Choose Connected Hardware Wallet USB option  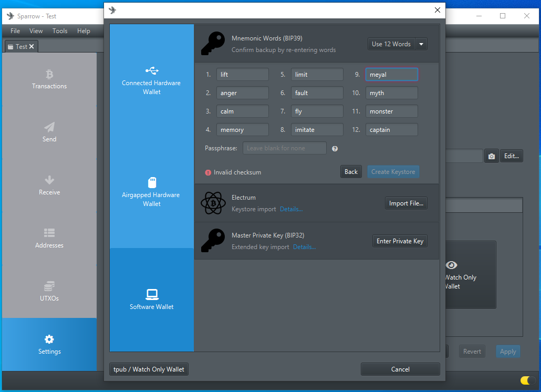152,81
